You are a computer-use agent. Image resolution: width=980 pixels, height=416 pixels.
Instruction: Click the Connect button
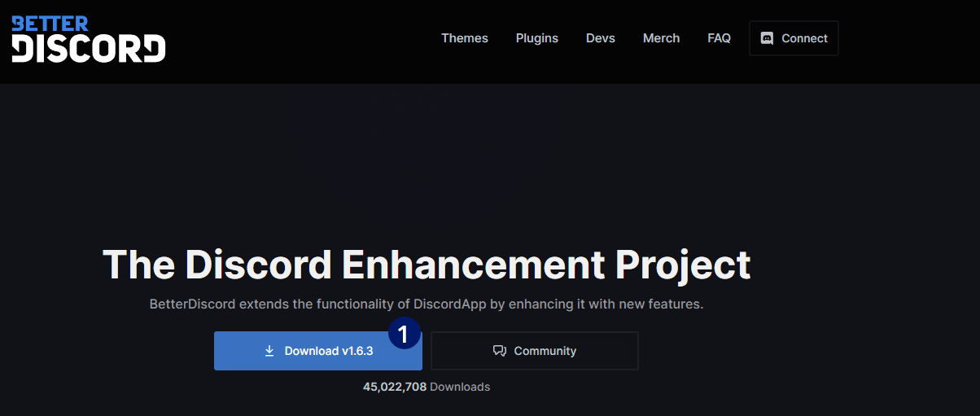794,38
